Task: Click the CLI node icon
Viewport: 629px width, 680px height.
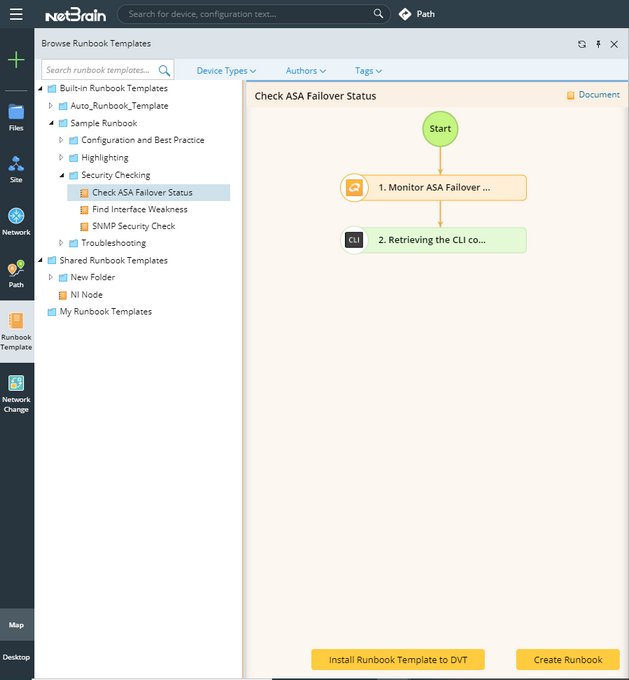Action: (x=354, y=240)
